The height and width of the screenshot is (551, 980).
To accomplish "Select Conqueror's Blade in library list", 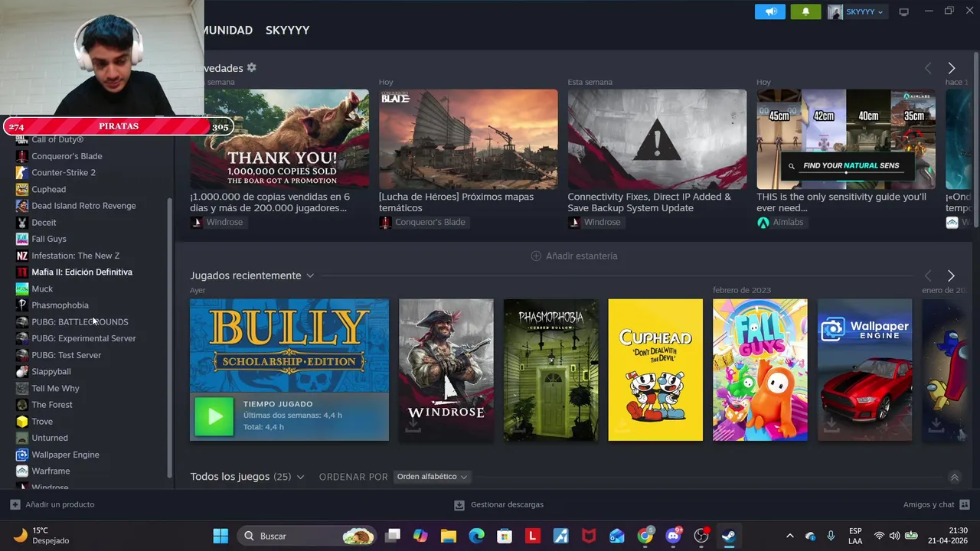I will pos(67,156).
